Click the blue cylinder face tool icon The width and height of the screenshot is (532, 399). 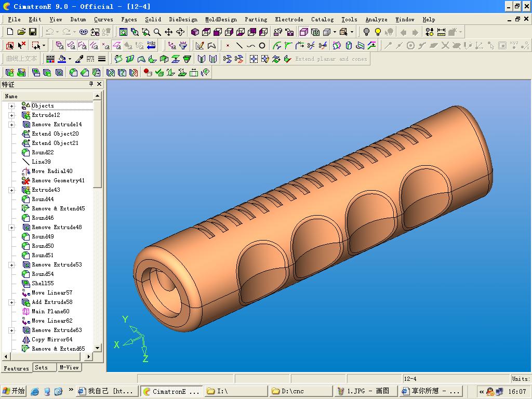point(349,45)
